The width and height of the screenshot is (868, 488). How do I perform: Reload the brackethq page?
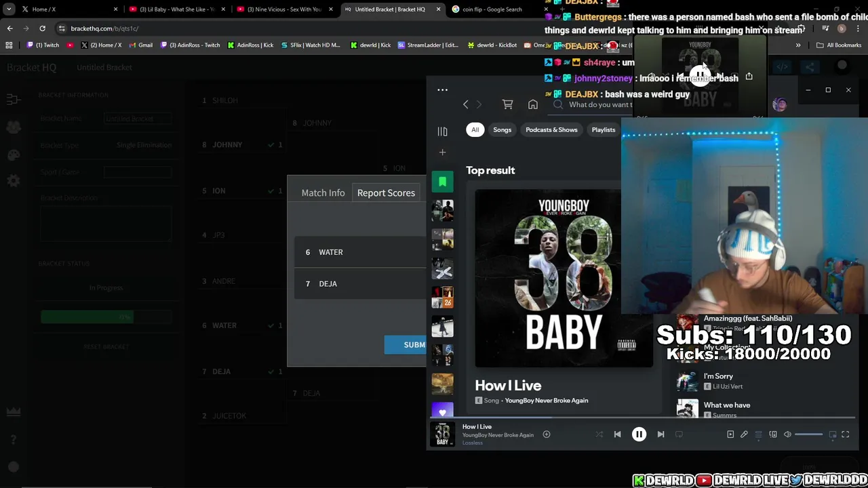(42, 28)
